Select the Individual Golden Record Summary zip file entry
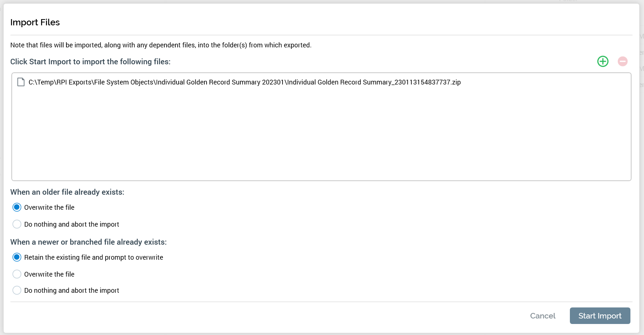 tap(244, 82)
